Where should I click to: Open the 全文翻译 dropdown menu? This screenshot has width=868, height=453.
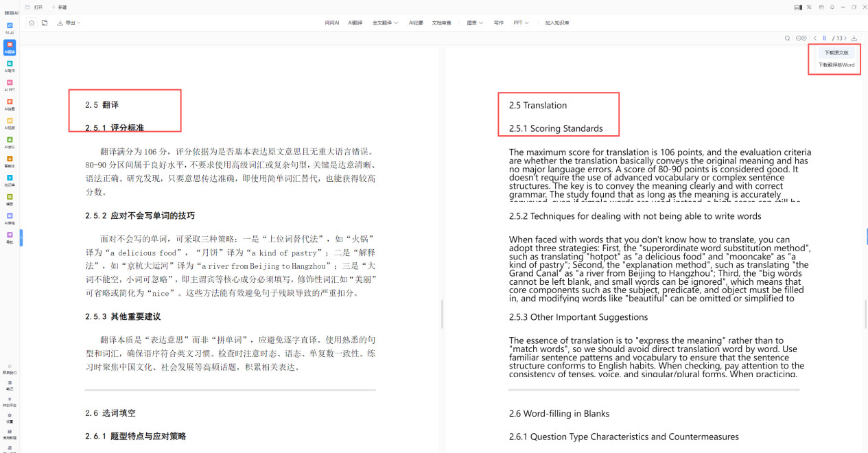tap(386, 23)
